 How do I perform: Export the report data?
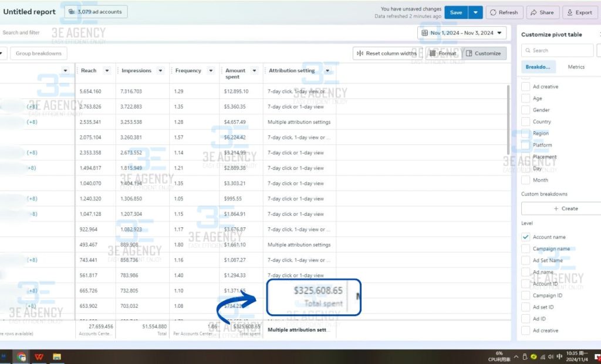569,12
